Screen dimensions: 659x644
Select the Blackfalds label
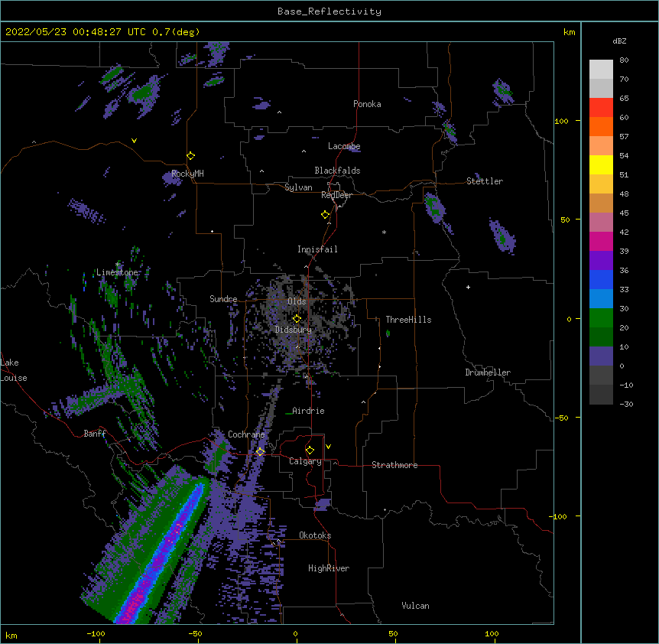(x=337, y=171)
